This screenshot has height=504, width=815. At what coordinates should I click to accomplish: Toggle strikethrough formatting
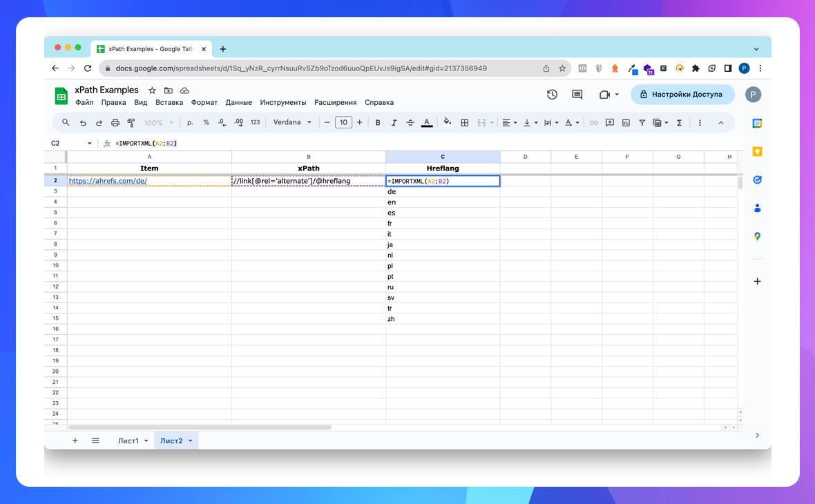(x=411, y=123)
